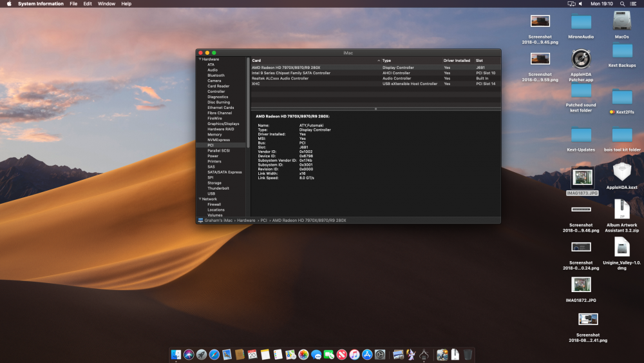Image resolution: width=644 pixels, height=363 pixels.
Task: Select Unigine_Valley-1.0.dmg on desktop
Action: point(622,248)
